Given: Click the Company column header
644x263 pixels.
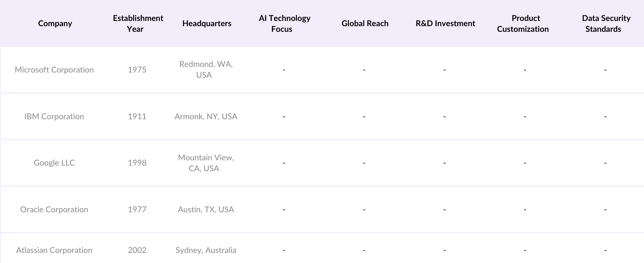Looking at the screenshot, I should [55, 23].
